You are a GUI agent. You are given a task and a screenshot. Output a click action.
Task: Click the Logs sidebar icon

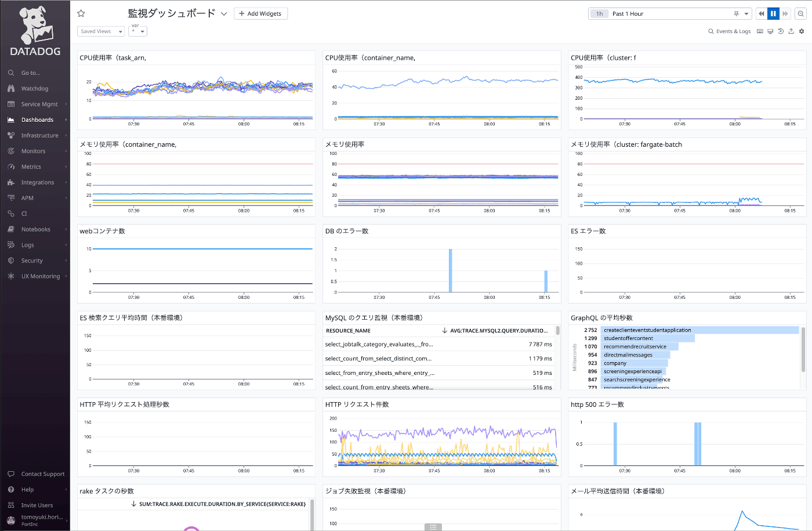[11, 245]
